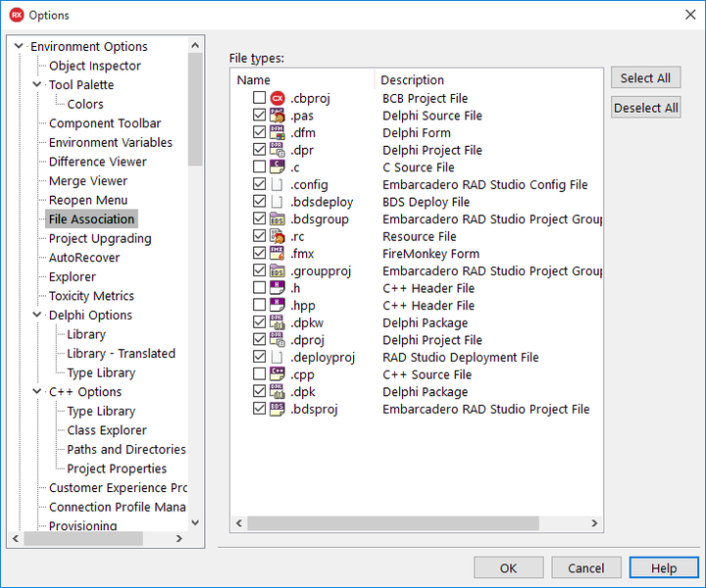706x588 pixels.
Task: Collapse the Tool Palette node
Action: (37, 84)
